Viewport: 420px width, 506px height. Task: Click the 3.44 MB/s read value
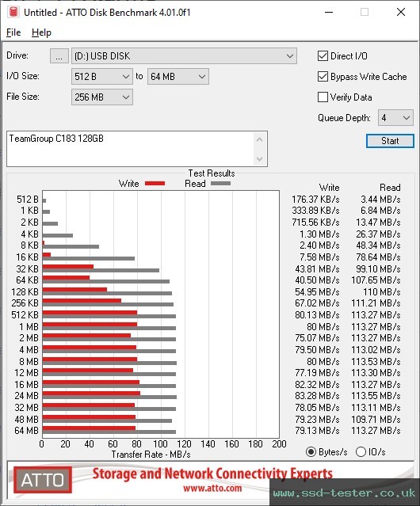[x=380, y=200]
